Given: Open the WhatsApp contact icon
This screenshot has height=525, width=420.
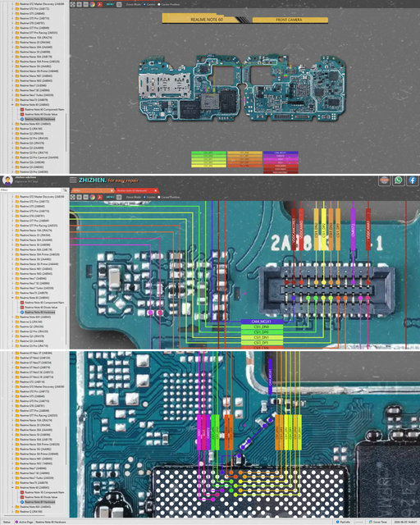Looking at the screenshot, I should point(398,180).
